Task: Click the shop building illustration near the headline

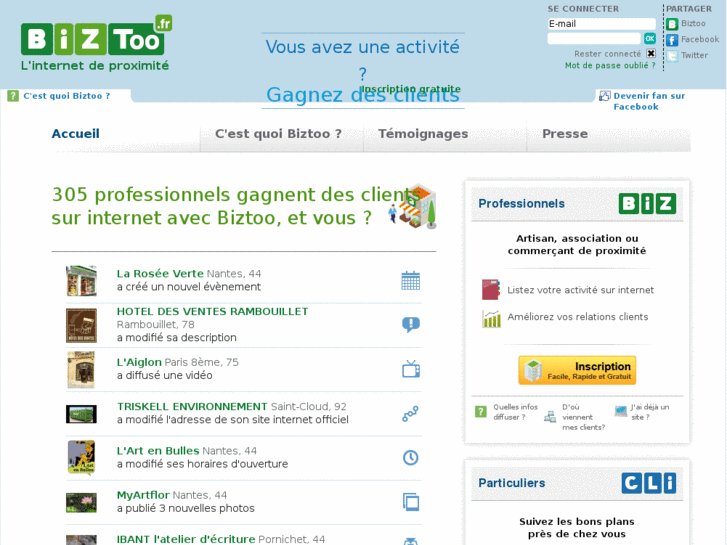Action: tap(413, 206)
